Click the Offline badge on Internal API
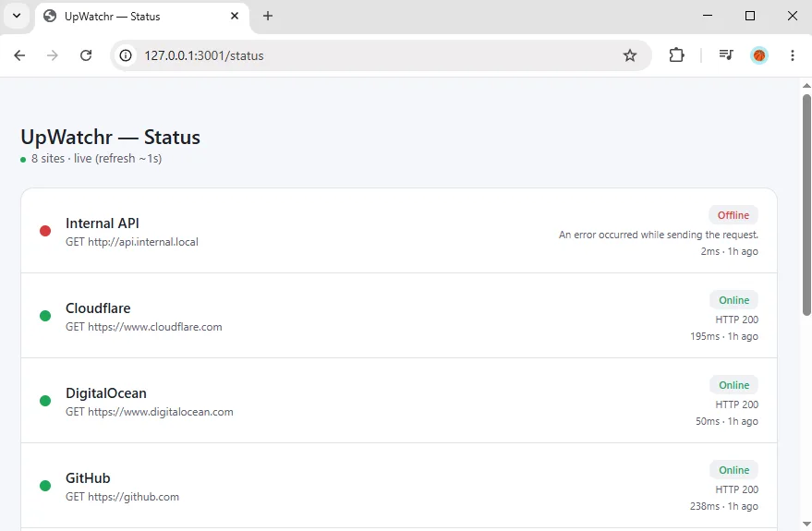Screen dimensions: 812x531 click(x=733, y=215)
